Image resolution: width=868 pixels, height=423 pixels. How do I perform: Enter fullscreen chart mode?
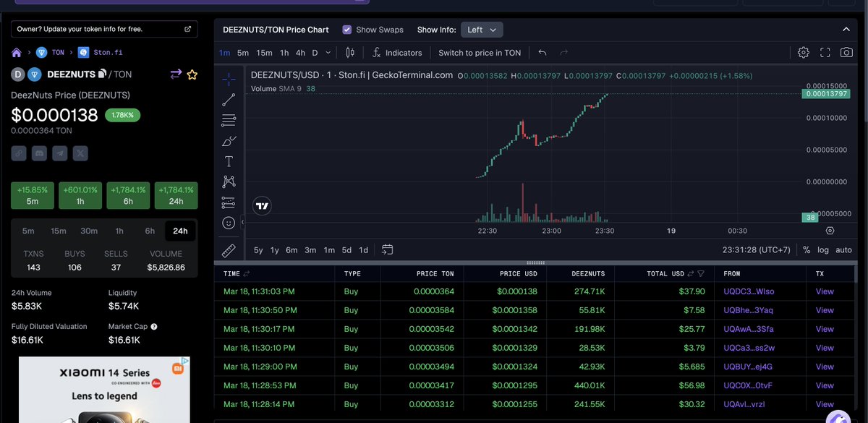coord(825,53)
